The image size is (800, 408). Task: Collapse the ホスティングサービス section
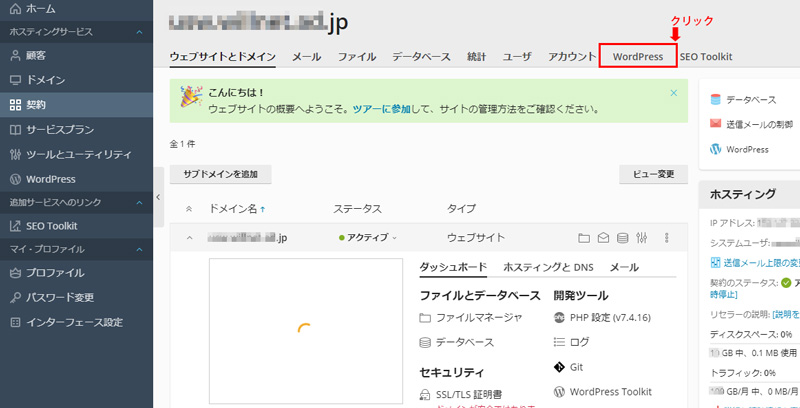[139, 32]
